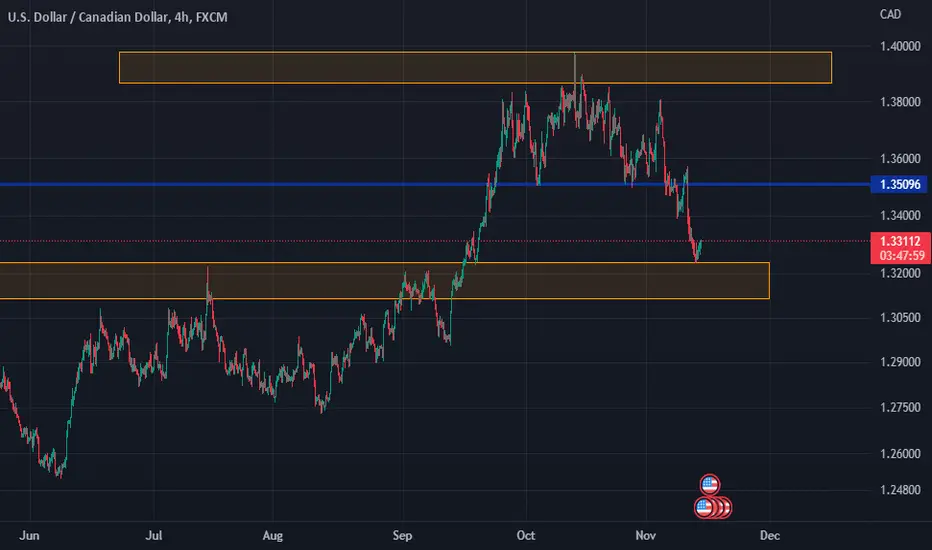
Task: Select the lower orange support rectangle
Action: (x=385, y=280)
